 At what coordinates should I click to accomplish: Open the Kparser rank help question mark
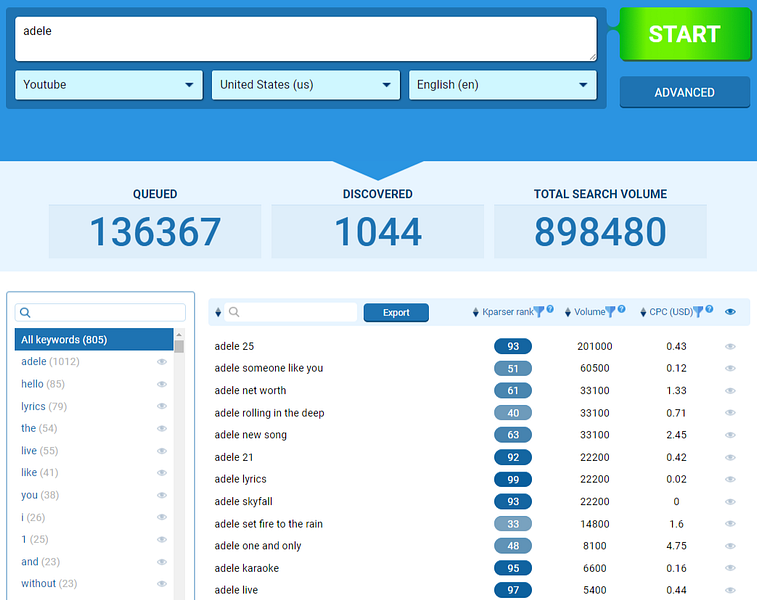(550, 309)
